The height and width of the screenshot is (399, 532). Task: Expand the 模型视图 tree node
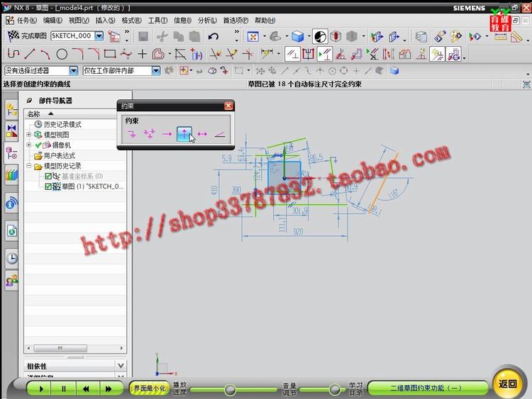pos(29,135)
